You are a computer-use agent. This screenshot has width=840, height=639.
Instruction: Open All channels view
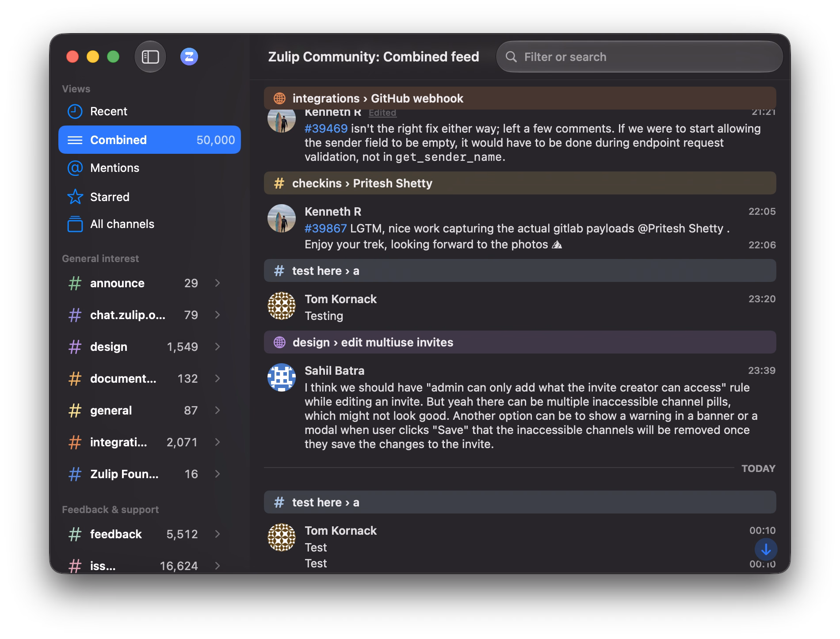pyautogui.click(x=149, y=224)
